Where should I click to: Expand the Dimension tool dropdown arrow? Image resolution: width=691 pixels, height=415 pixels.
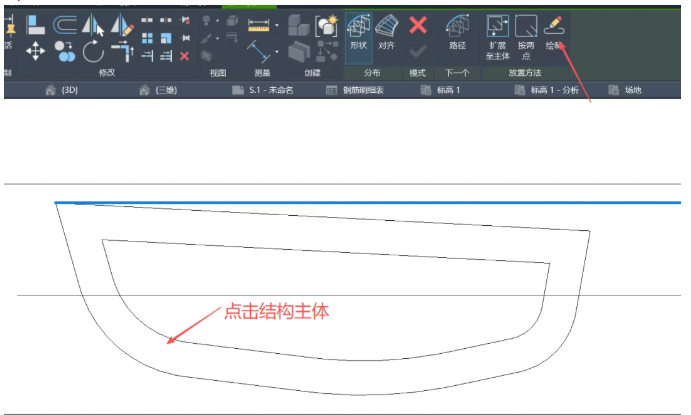pos(277,52)
